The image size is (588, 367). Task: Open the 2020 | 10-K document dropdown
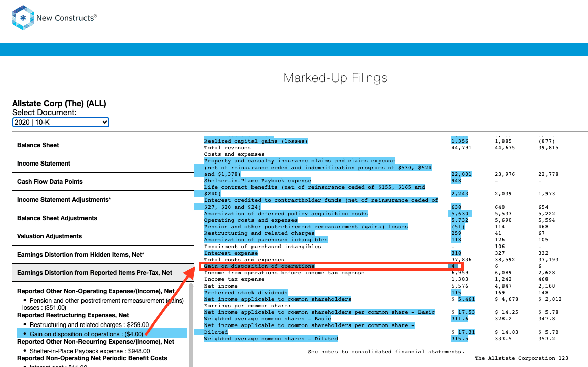(x=60, y=123)
